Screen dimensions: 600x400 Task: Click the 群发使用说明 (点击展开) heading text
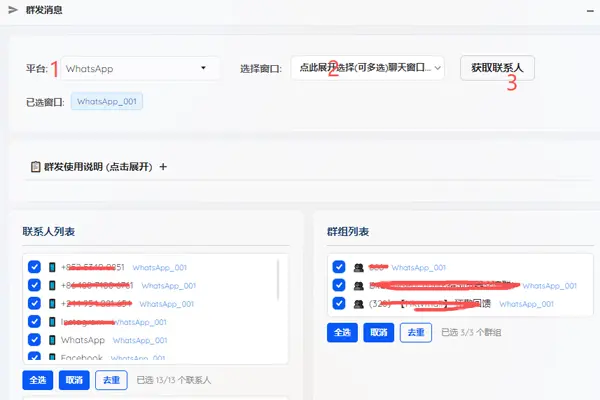click(x=98, y=167)
